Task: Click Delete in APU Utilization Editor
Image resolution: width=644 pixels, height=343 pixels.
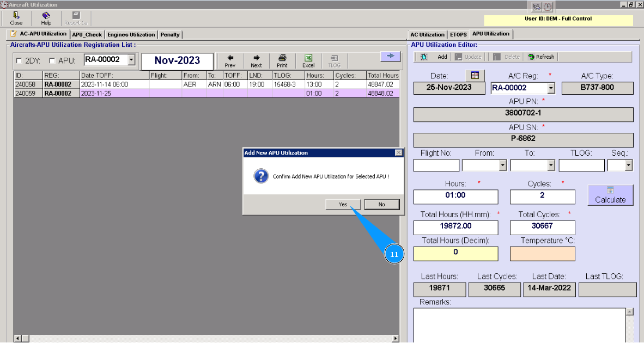Action: [x=506, y=57]
